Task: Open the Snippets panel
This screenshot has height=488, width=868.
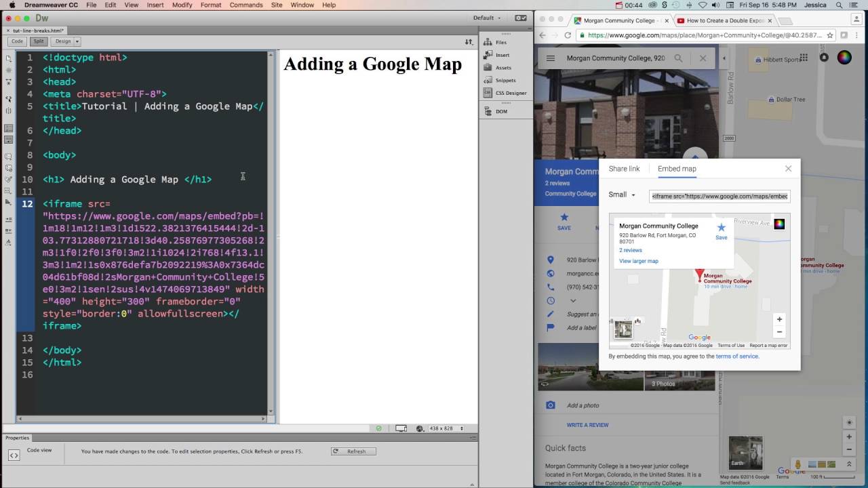Action: [500, 80]
